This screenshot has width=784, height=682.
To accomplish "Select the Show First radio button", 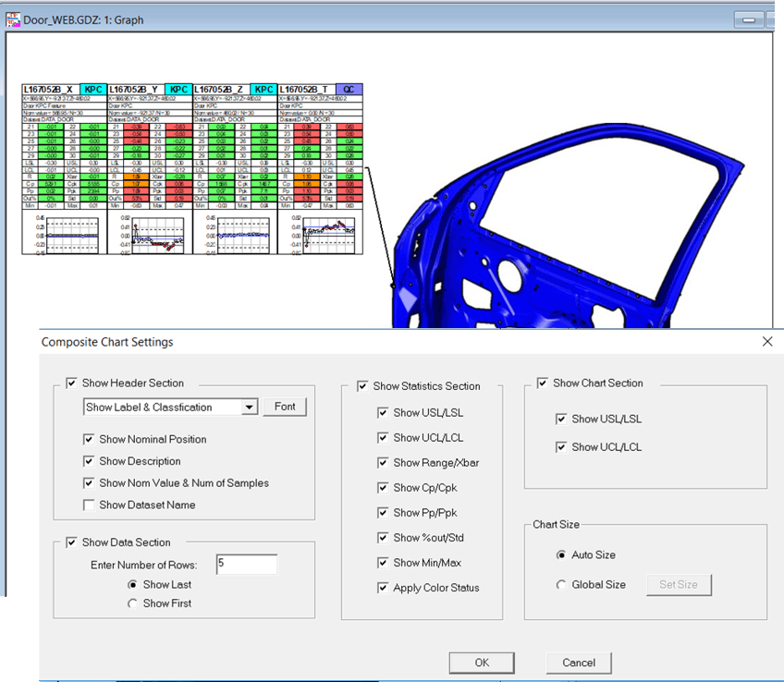I will (134, 603).
